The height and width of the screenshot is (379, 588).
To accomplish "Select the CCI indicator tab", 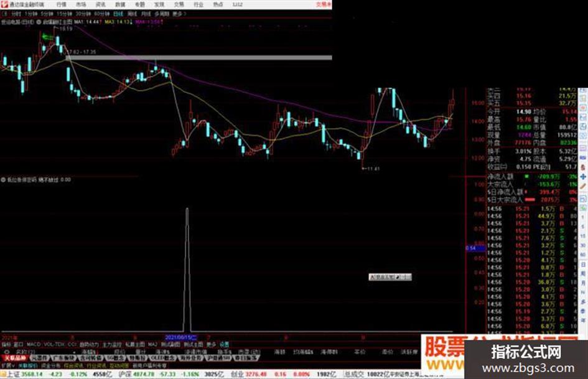I will click(72, 344).
